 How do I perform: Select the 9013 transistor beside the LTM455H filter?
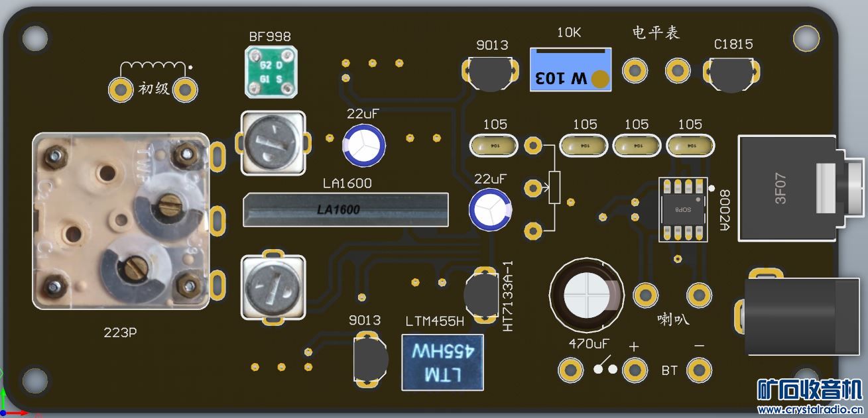coord(369,358)
